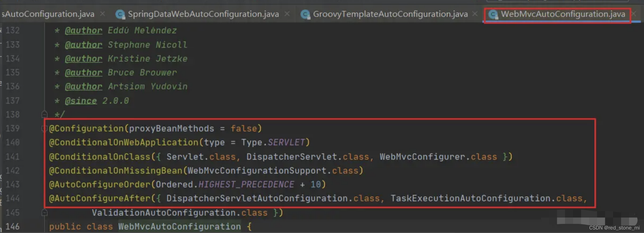Click @AutoConfigureAfter annotation
The height and width of the screenshot is (233, 644).
100,198
